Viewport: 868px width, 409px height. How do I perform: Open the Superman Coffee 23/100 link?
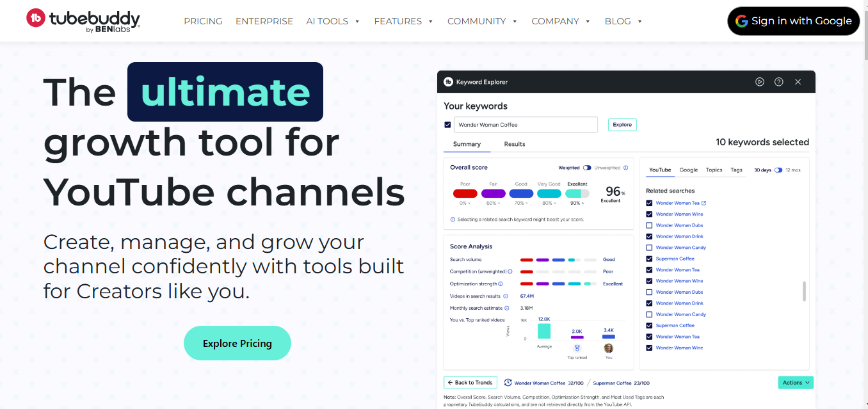tap(621, 383)
